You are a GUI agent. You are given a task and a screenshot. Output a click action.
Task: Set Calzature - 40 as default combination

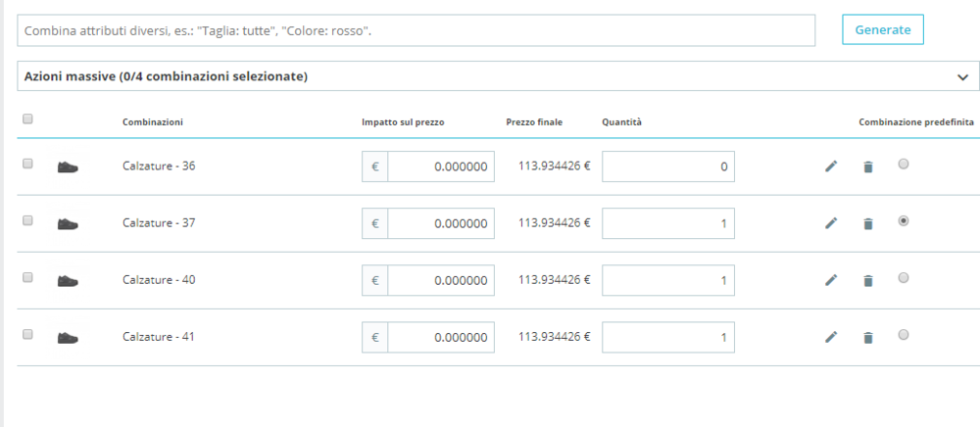click(x=904, y=278)
